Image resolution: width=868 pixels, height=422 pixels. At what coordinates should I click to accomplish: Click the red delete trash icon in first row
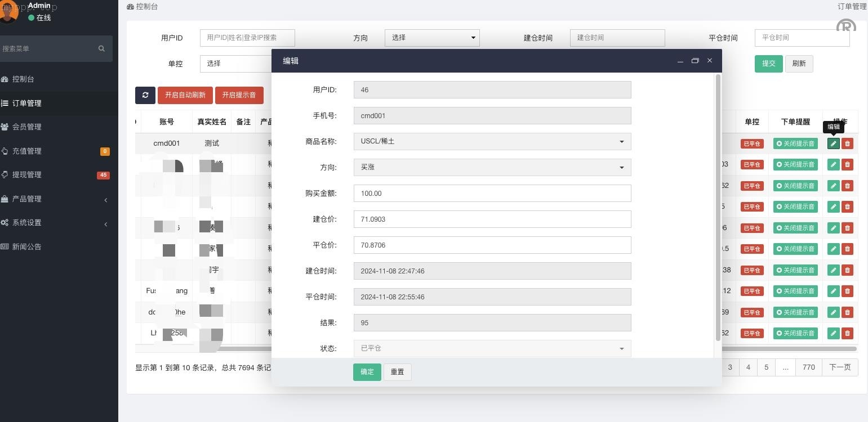[847, 143]
